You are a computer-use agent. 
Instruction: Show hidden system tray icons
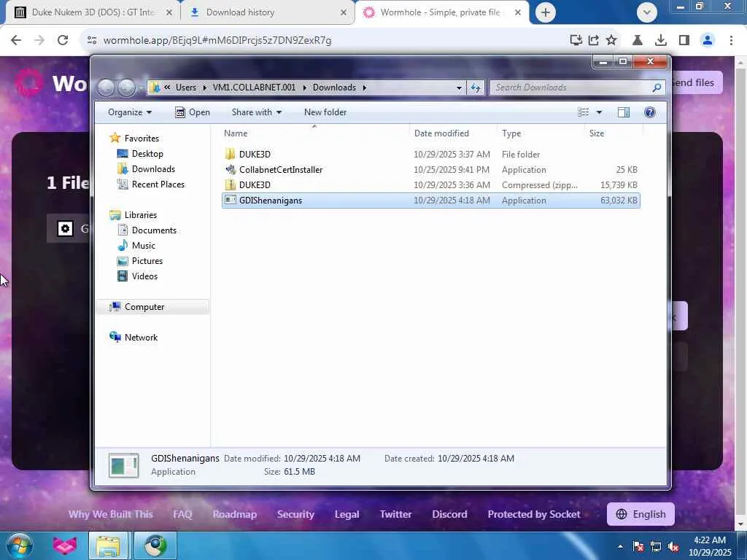[x=620, y=546]
